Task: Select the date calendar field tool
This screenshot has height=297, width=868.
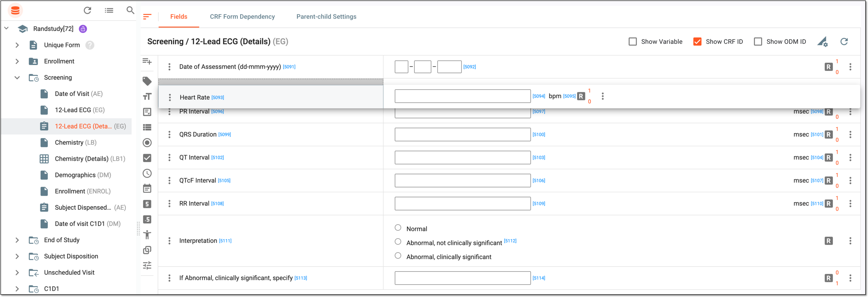Action: (x=147, y=188)
